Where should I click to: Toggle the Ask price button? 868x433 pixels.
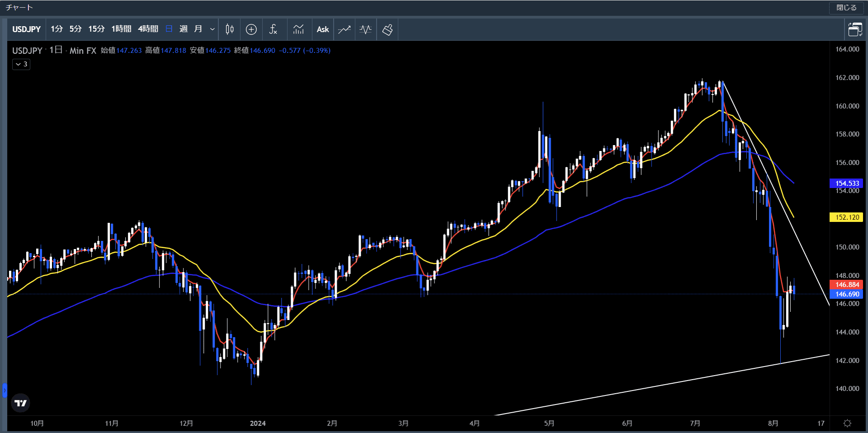point(323,29)
